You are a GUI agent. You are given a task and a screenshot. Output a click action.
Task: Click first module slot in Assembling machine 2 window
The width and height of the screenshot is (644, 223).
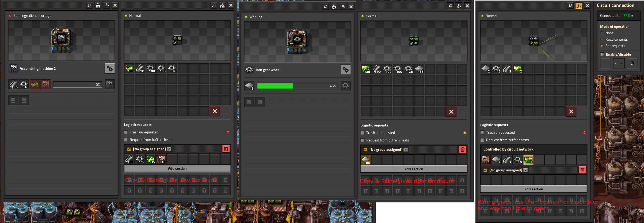click(13, 101)
